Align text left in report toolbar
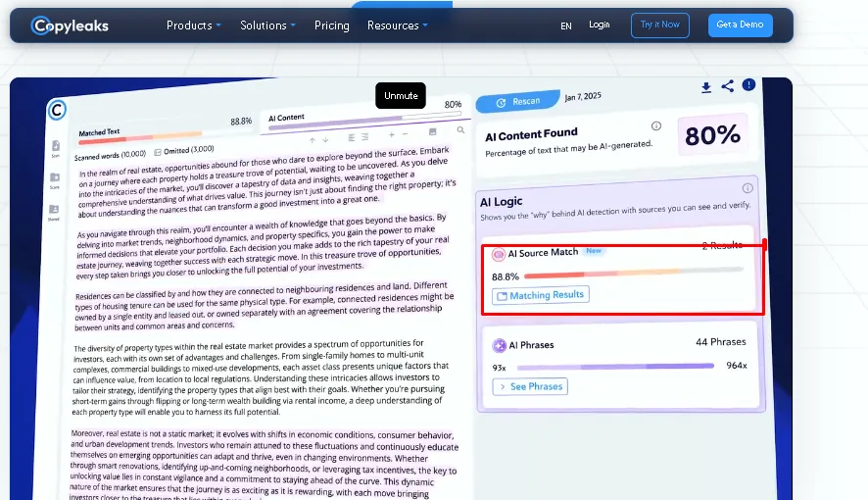868x500 pixels. tap(352, 137)
